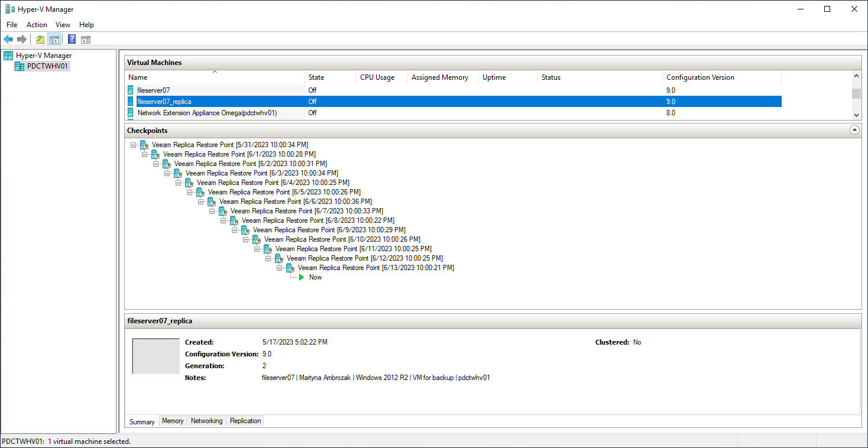Toggle the Show/Hide Action Pane icon
The width and height of the screenshot is (868, 448).
coord(86,40)
